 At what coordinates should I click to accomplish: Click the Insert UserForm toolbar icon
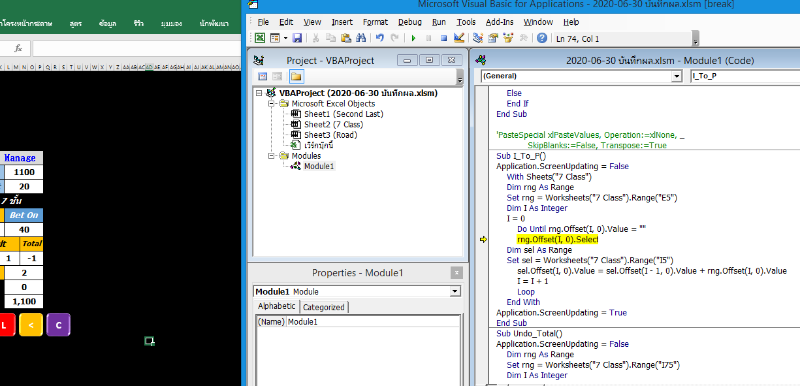274,38
